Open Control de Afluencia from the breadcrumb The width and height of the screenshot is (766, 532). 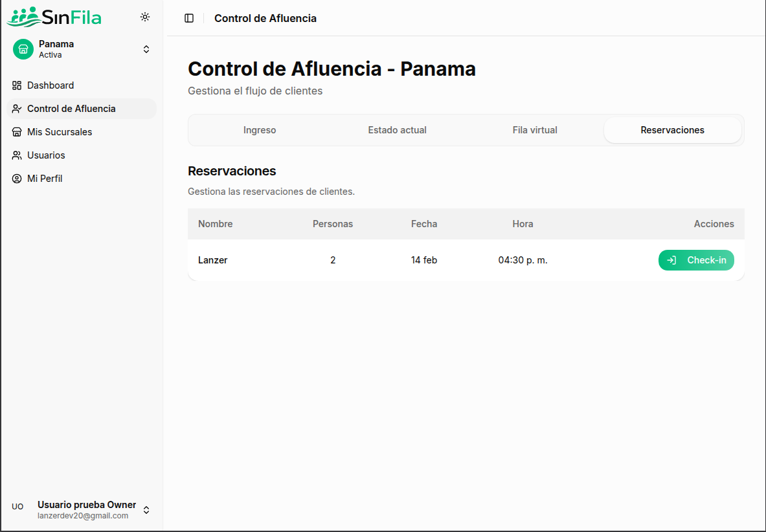[265, 18]
